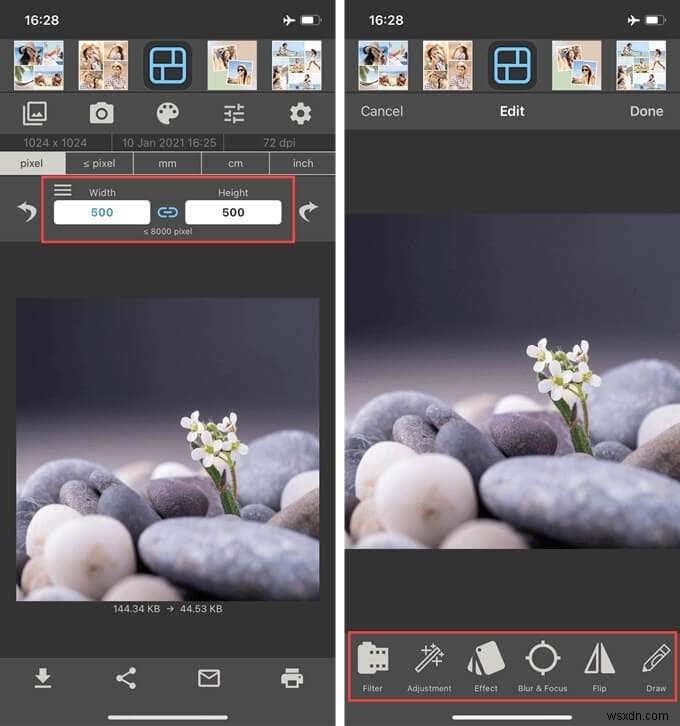Select the Draw pencil tool

(656, 667)
